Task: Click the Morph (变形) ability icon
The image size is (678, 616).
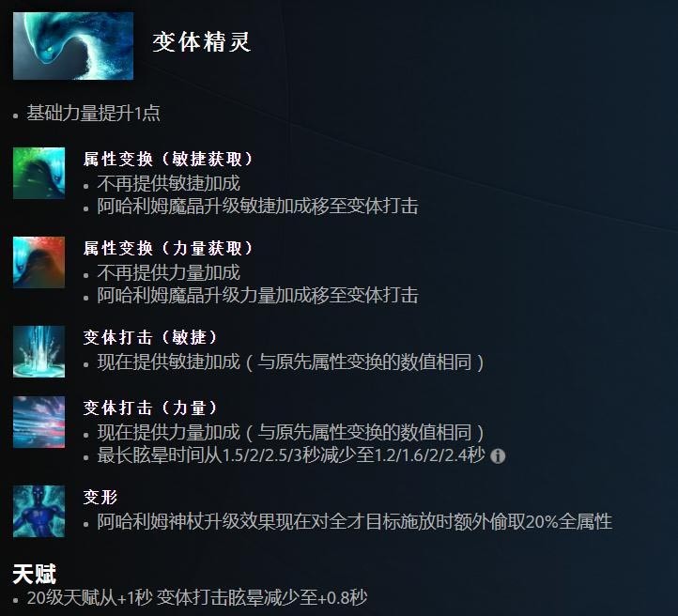Action: [x=39, y=511]
